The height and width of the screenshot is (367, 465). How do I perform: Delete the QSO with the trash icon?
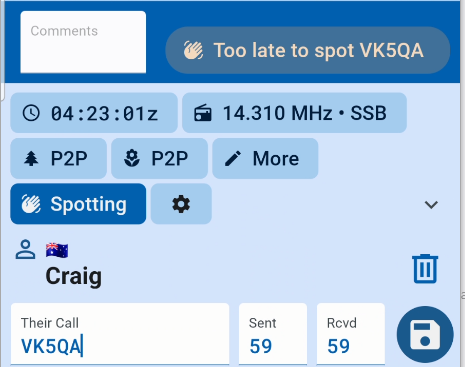(x=425, y=269)
